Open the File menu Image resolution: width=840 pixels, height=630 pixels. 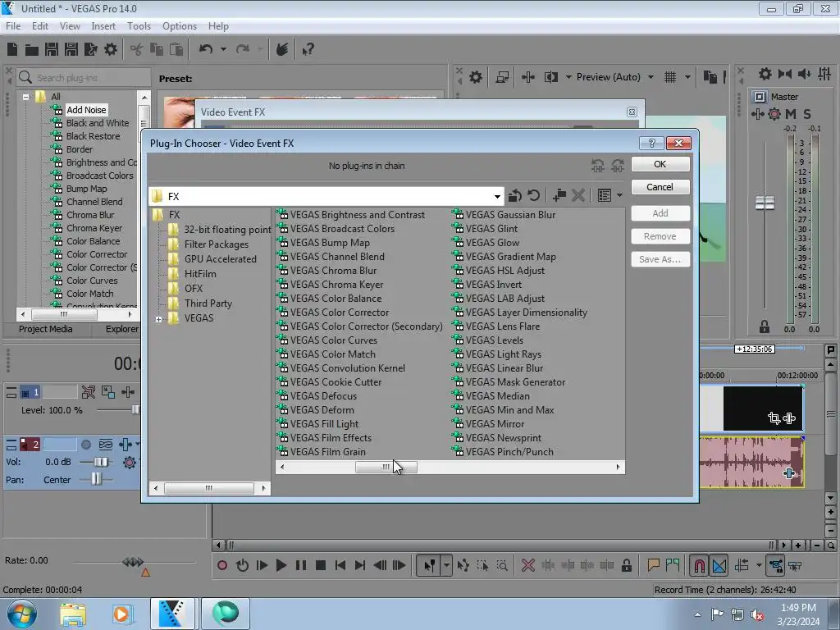[x=13, y=25]
